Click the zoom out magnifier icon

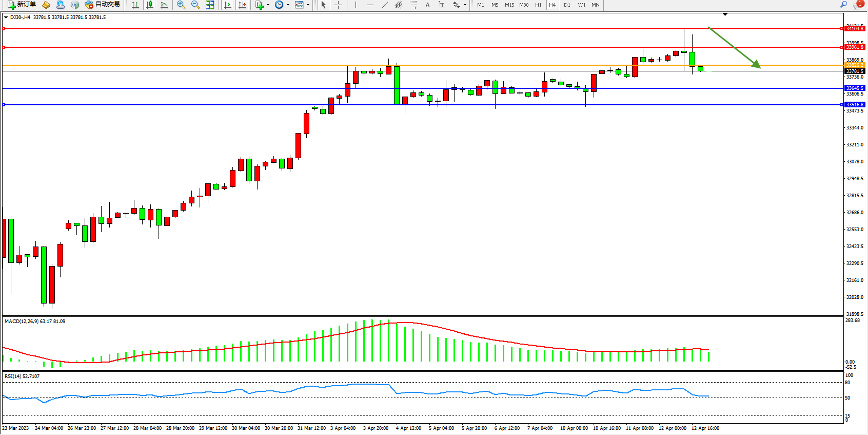(x=195, y=5)
